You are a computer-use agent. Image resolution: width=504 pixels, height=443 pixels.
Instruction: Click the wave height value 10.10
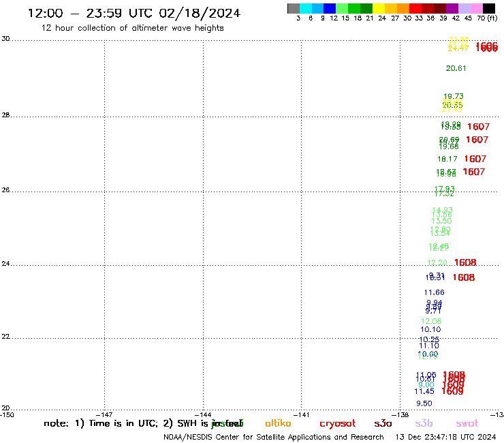[430, 329]
